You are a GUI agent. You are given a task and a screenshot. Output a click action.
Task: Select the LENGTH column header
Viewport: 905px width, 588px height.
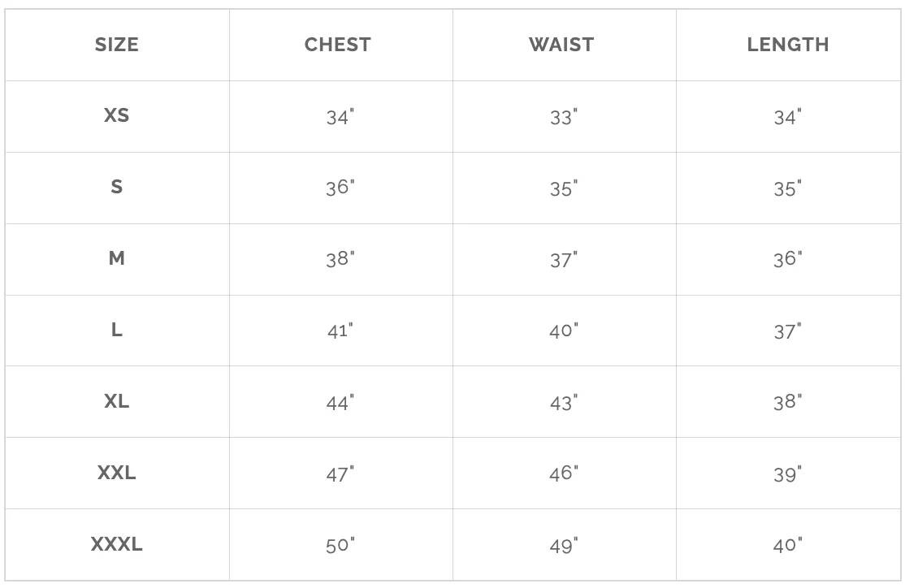pyautogui.click(x=788, y=45)
